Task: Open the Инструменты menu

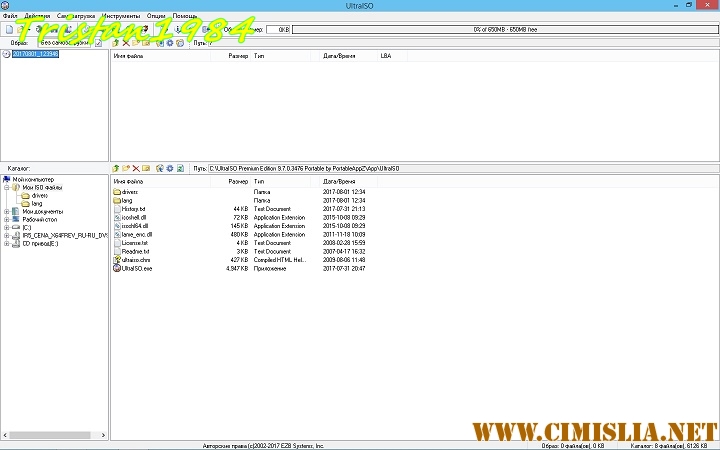Action: 121,16
